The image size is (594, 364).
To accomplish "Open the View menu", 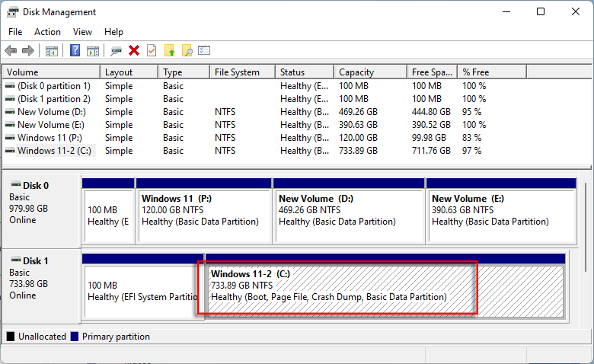I will coord(82,32).
